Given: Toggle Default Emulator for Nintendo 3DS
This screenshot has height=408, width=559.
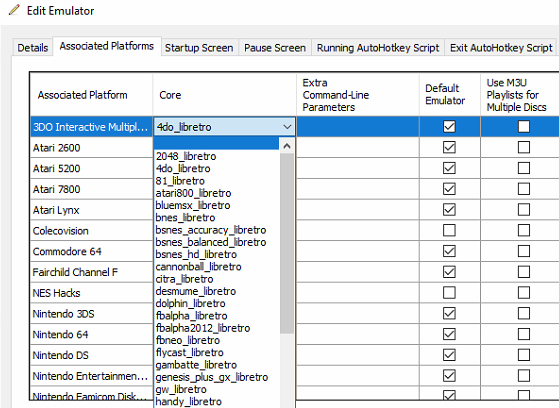Looking at the screenshot, I should click(449, 313).
